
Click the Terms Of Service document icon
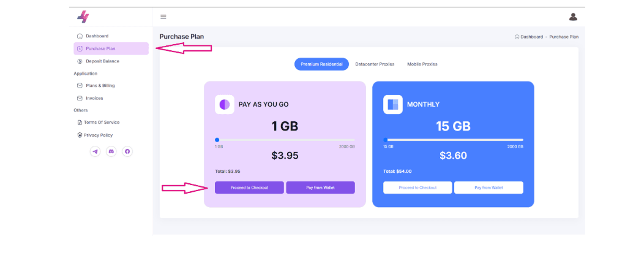click(x=80, y=123)
